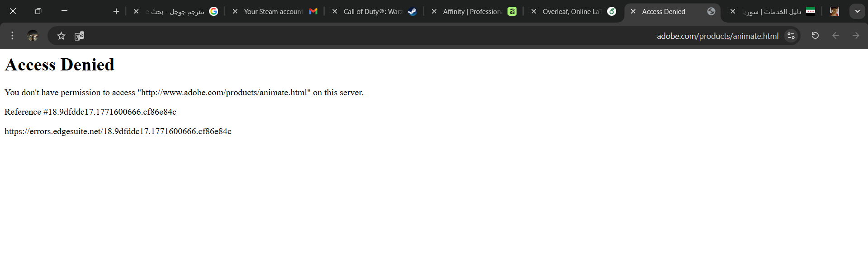This screenshot has width=868, height=275.
Task: Reload the Access Denied page
Action: pyautogui.click(x=815, y=36)
